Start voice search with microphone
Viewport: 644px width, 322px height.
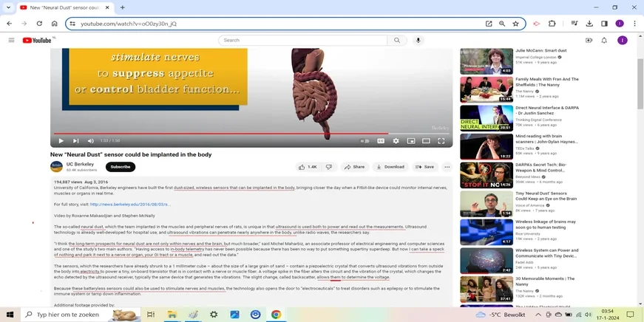(x=418, y=40)
